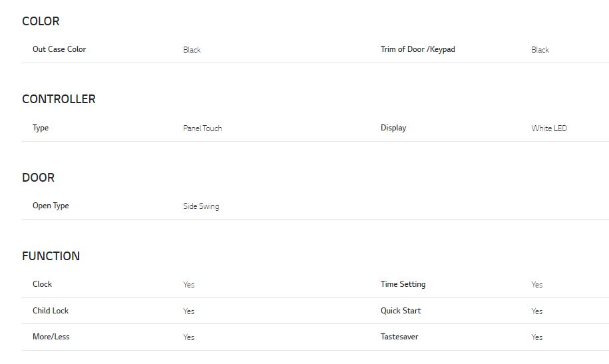Select the Side Swing value
The height and width of the screenshot is (364, 609).
(x=201, y=206)
